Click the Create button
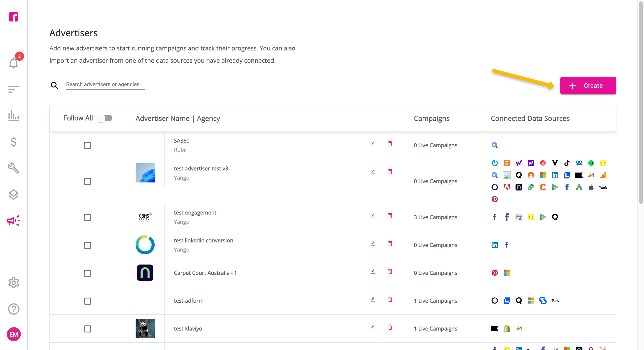Screen dimensions: 644x350 tap(588, 86)
